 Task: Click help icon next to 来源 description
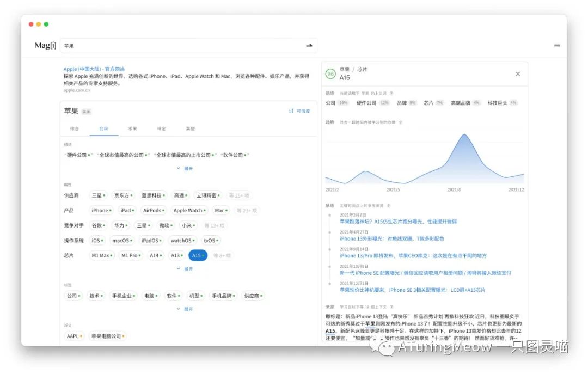[x=391, y=306]
